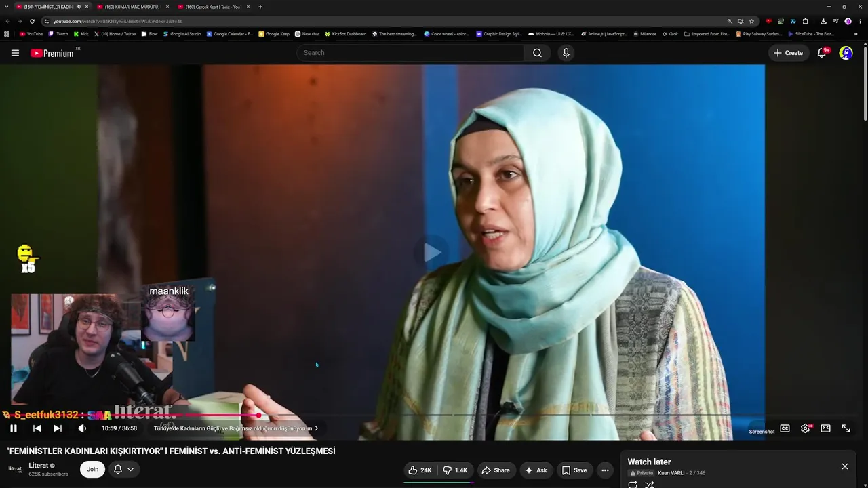The height and width of the screenshot is (488, 868).
Task: Open the Google AI Studio bookmark
Action: pos(182,33)
